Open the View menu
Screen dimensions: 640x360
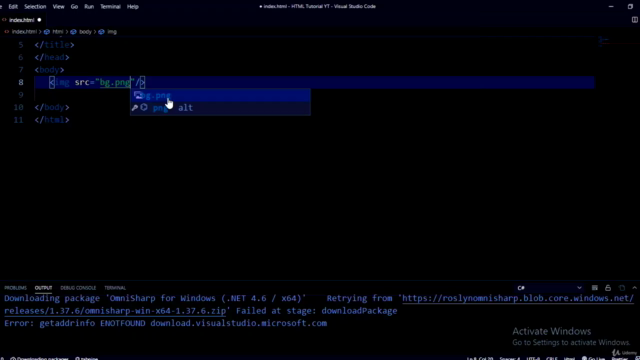[x=58, y=7]
